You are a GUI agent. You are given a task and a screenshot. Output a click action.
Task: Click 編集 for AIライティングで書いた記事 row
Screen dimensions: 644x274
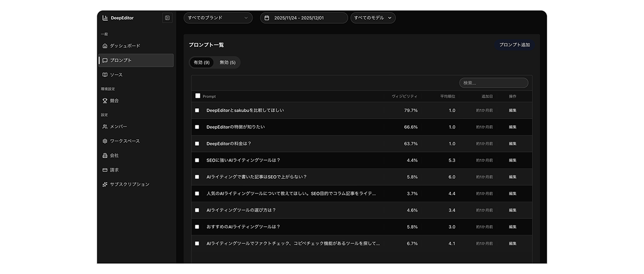(x=513, y=177)
